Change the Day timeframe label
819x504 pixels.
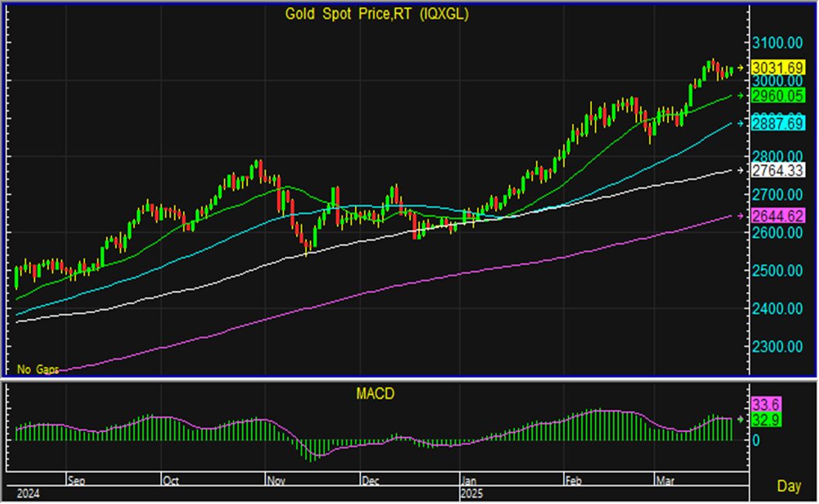(789, 486)
